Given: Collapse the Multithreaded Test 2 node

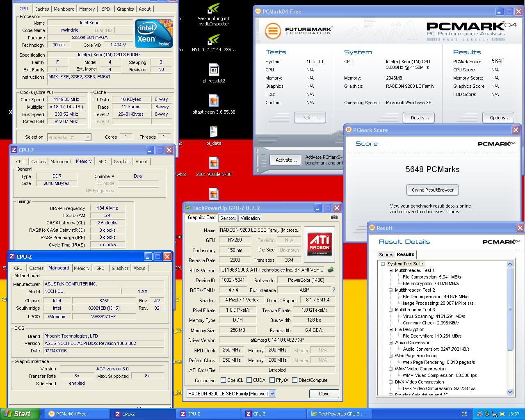Looking at the screenshot, I should tap(391, 290).
